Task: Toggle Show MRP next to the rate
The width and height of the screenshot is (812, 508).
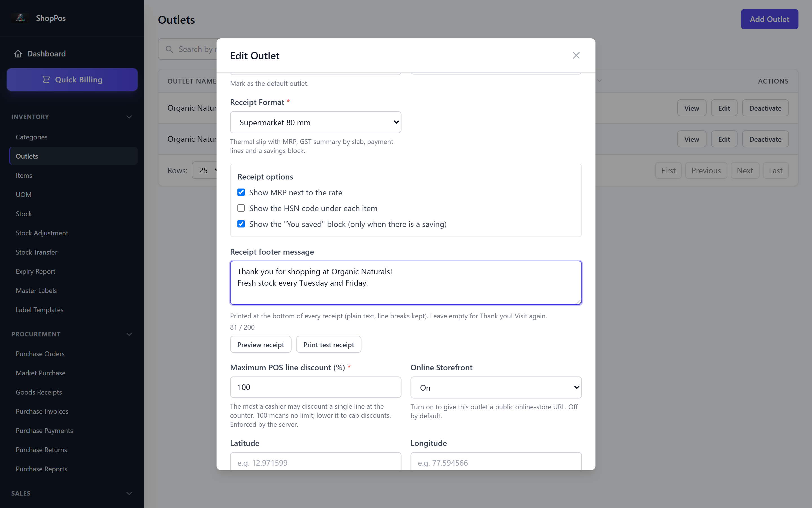Action: (241, 192)
